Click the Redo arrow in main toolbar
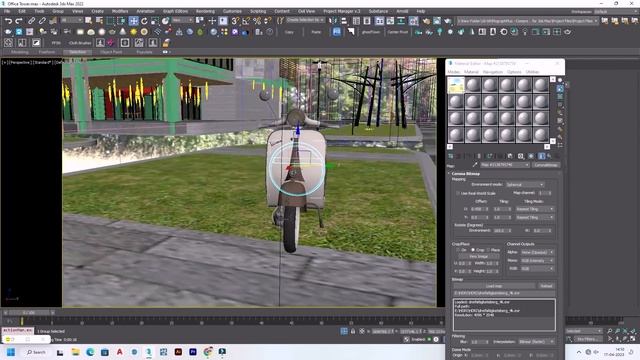This screenshot has width=640, height=360. click(x=19, y=20)
